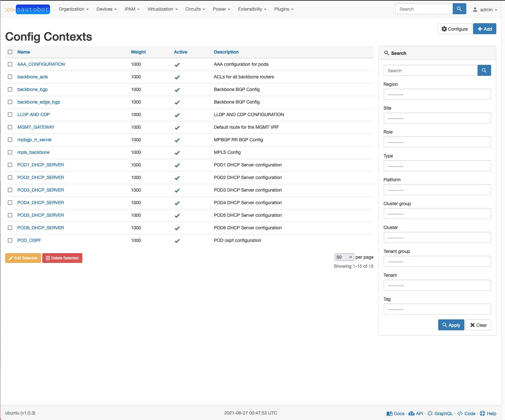Open the admin user menu
Screen dimensions: 505x420
coord(485,10)
